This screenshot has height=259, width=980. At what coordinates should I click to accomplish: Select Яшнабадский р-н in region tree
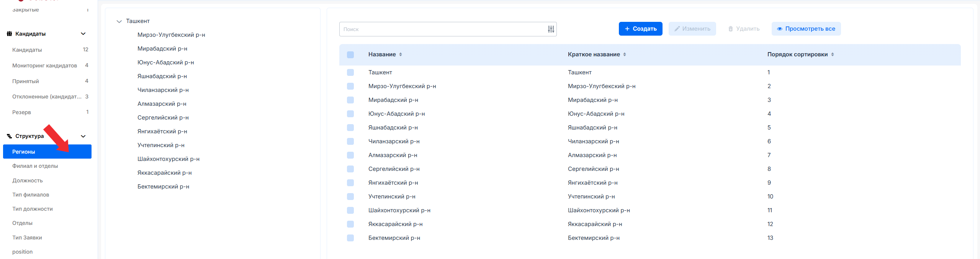162,76
